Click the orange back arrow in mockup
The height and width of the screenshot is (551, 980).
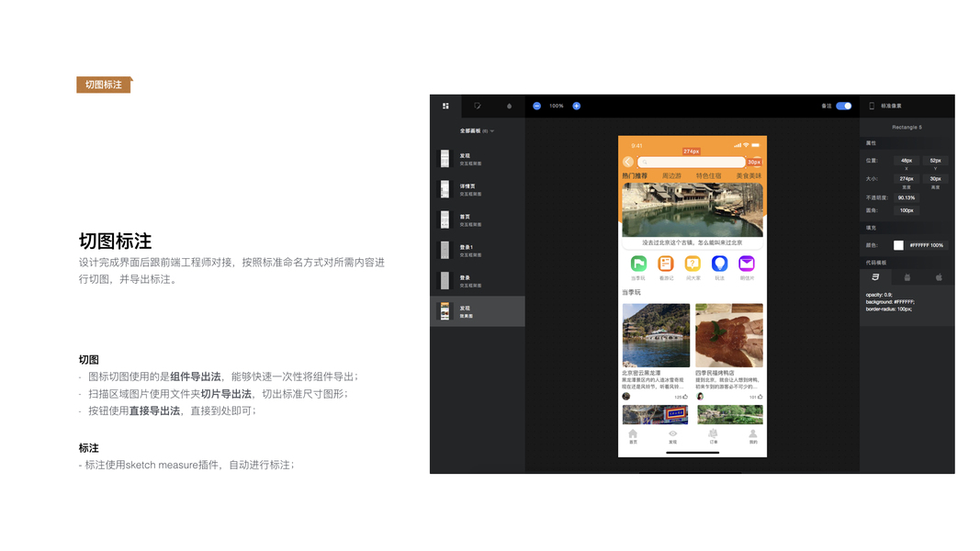628,162
